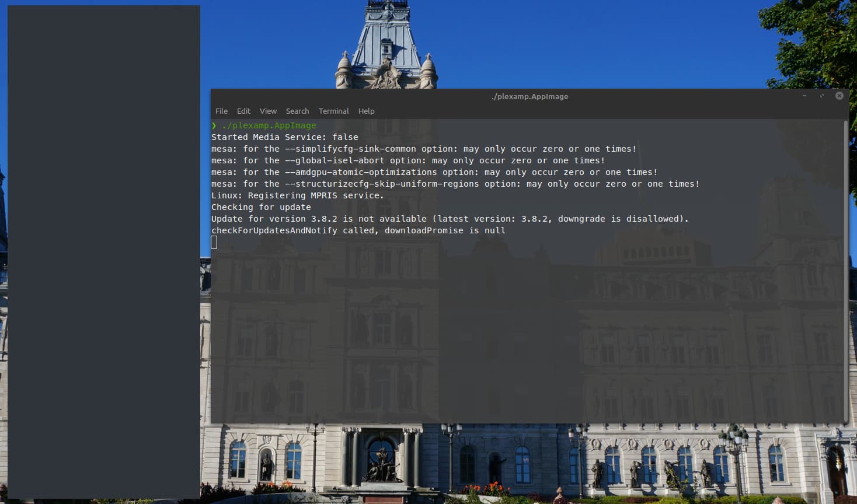
Task: Click the mesa --structurizecfg-skip-uniform-regions warning line
Action: tap(455, 184)
